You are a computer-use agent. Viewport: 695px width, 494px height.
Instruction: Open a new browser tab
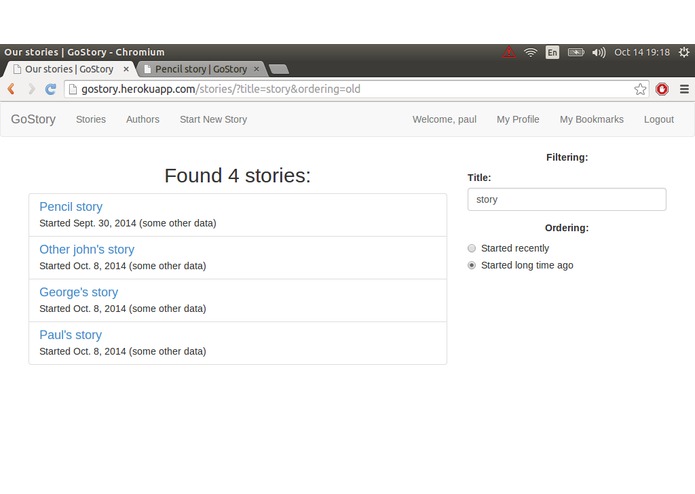[279, 69]
